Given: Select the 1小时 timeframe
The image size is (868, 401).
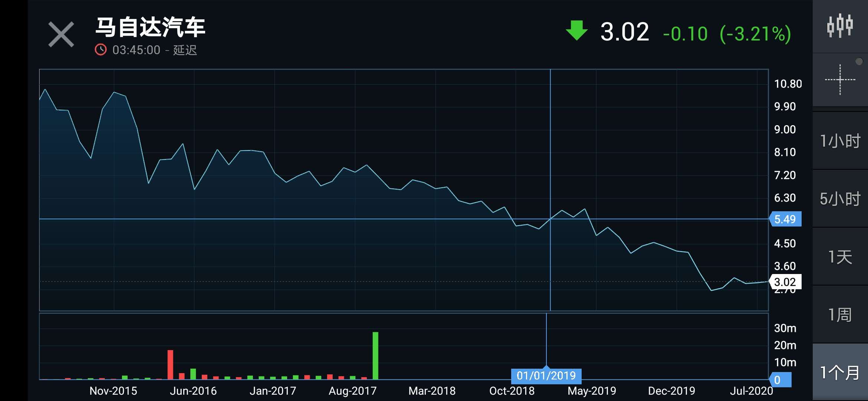Looking at the screenshot, I should click(840, 141).
